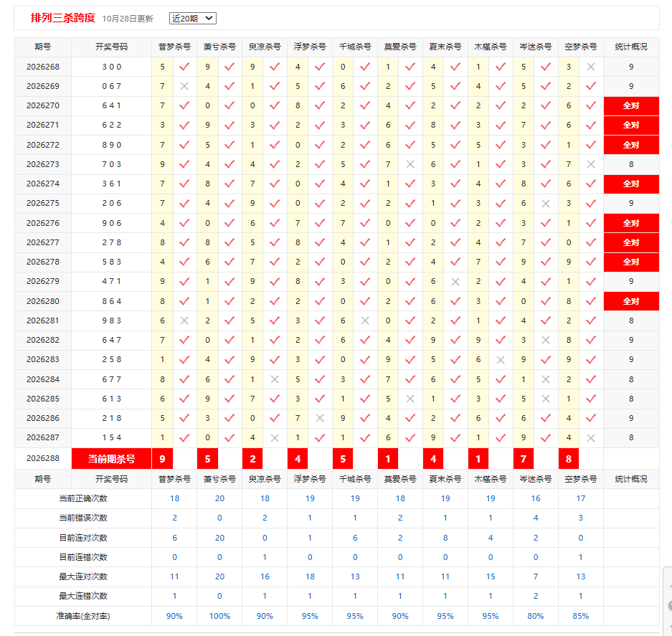Click the red current kill number for 岑迷杀号
This screenshot has height=636, width=672.
524,459
